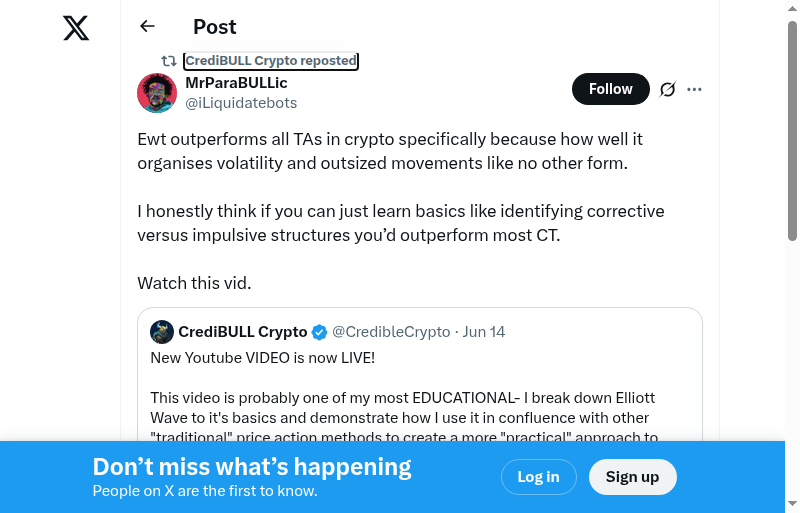Open the "CrediBULL Crypto reposted" link

(270, 61)
